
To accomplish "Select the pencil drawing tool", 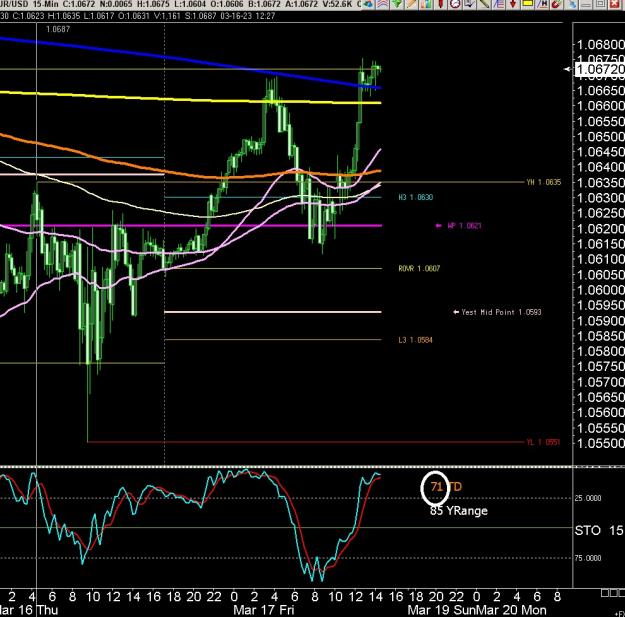I will (x=411, y=4).
